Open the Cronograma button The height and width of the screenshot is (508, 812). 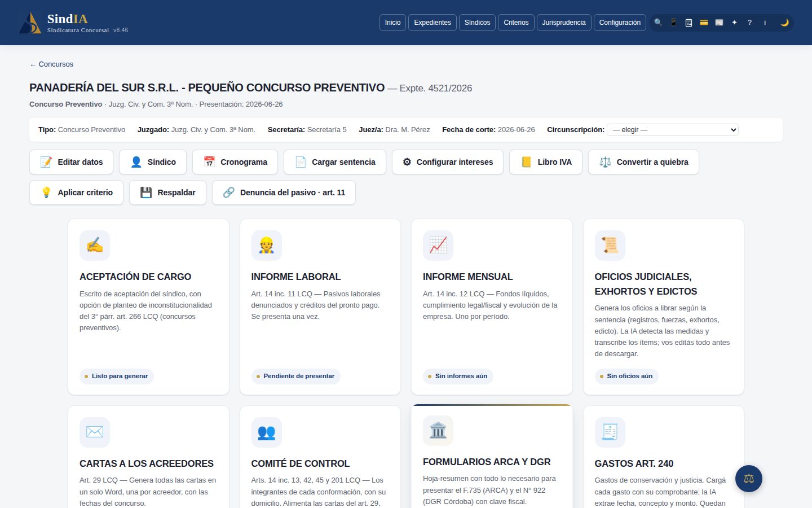(235, 162)
